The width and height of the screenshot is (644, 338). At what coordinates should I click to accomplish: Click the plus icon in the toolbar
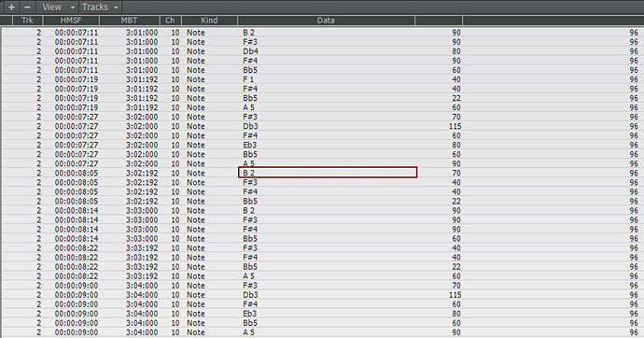(x=11, y=7)
